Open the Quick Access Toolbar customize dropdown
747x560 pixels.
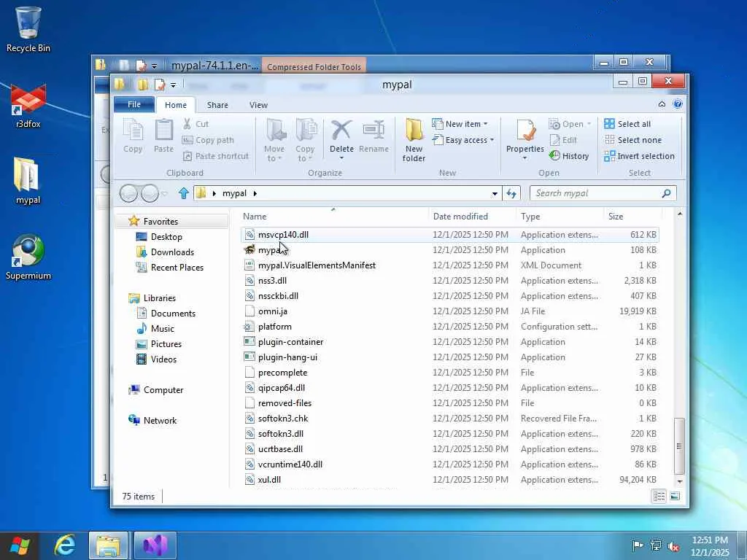pyautogui.click(x=174, y=85)
